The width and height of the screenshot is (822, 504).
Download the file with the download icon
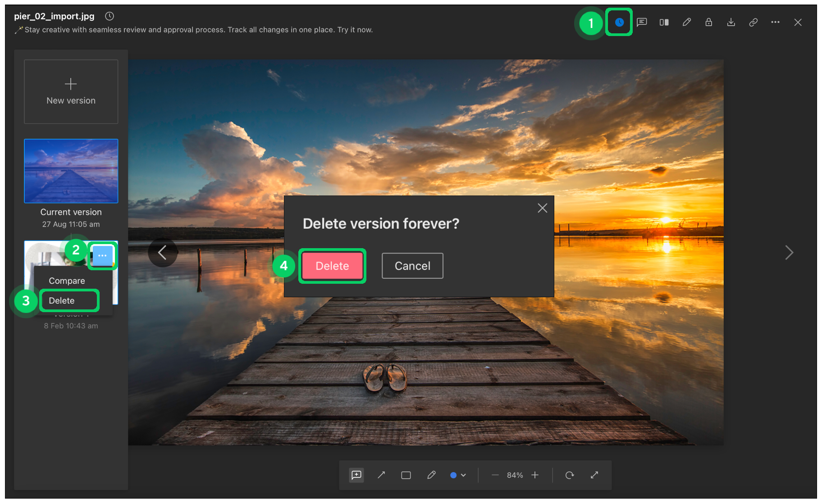(731, 22)
